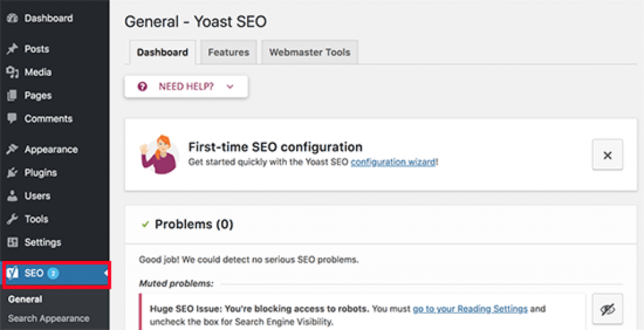Viewport: 644px width, 330px height.
Task: Click the Tools wrench icon
Action: (12, 219)
